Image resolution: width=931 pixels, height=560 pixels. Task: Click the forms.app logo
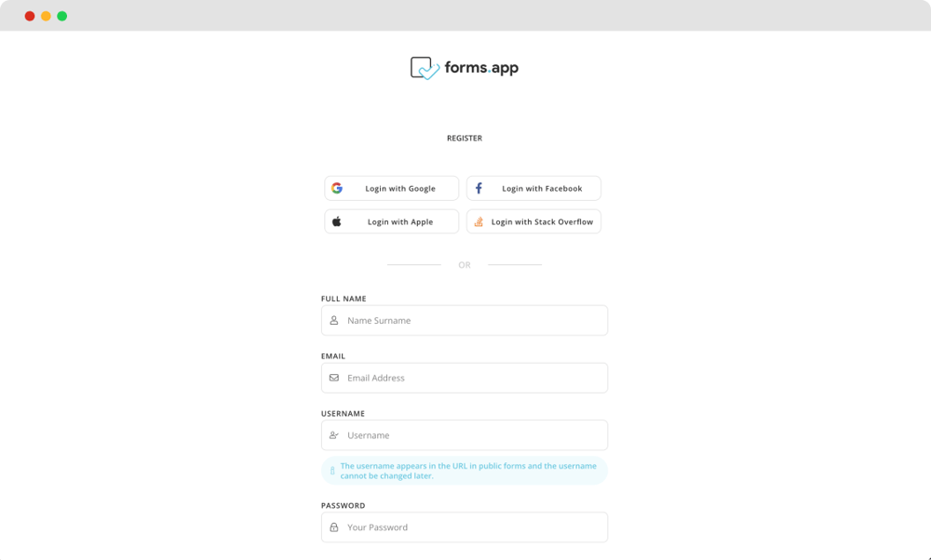pyautogui.click(x=463, y=66)
